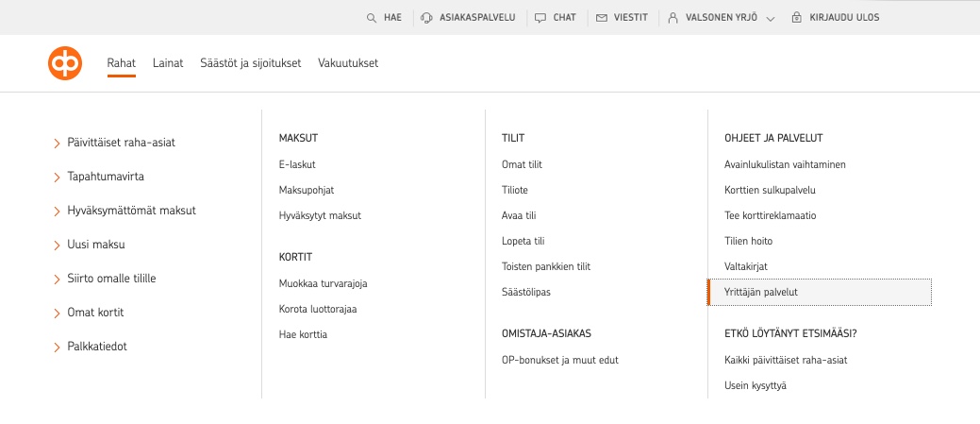The height and width of the screenshot is (424, 980).
Task: Click the chat bubble icon
Action: point(540,18)
